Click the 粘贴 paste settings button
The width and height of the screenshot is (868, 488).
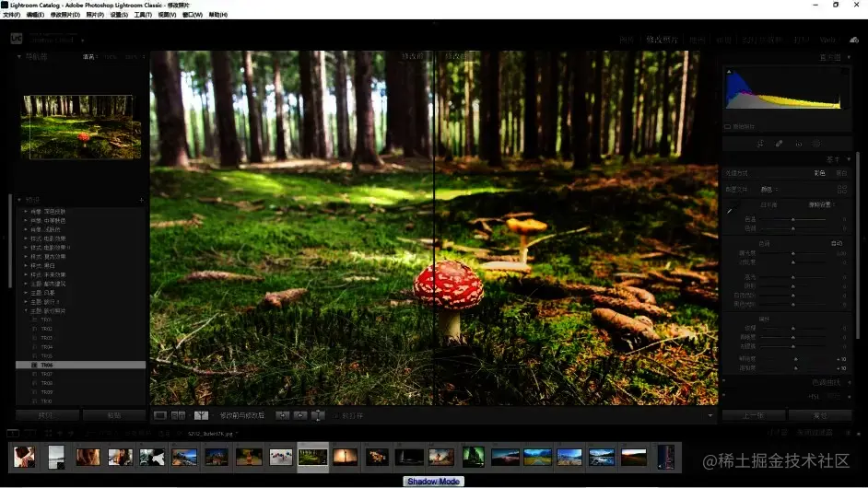click(114, 415)
